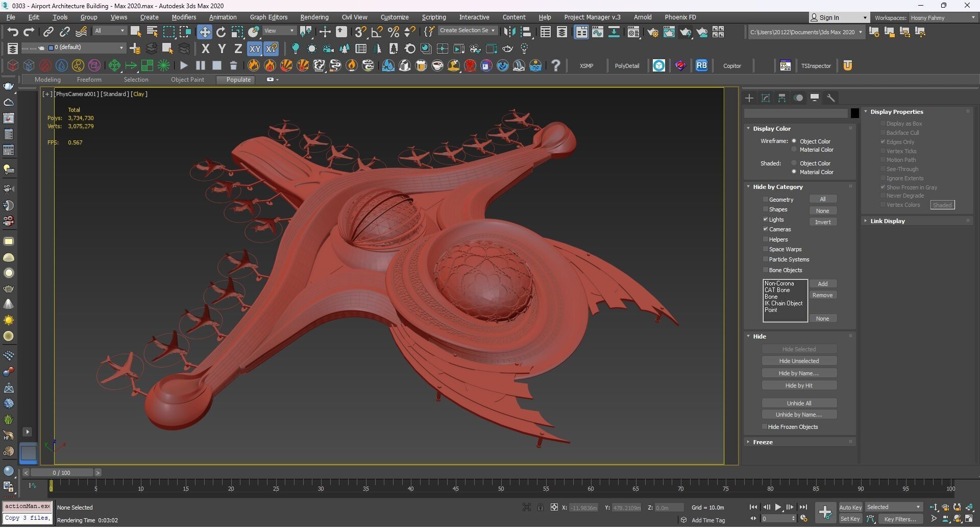Select the Select and Move tool
Viewport: 980px width, 531px height.
click(204, 32)
